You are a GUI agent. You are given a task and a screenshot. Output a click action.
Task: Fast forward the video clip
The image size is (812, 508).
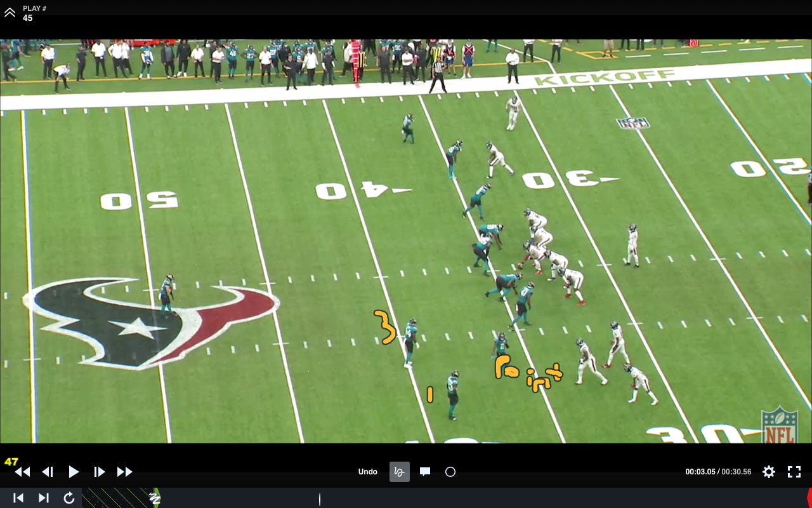coord(124,472)
